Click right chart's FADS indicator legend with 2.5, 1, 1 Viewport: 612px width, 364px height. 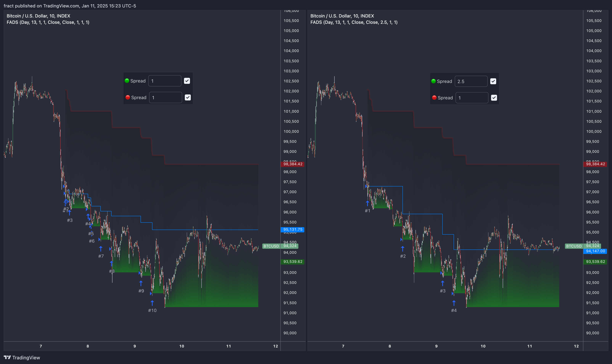[354, 22]
